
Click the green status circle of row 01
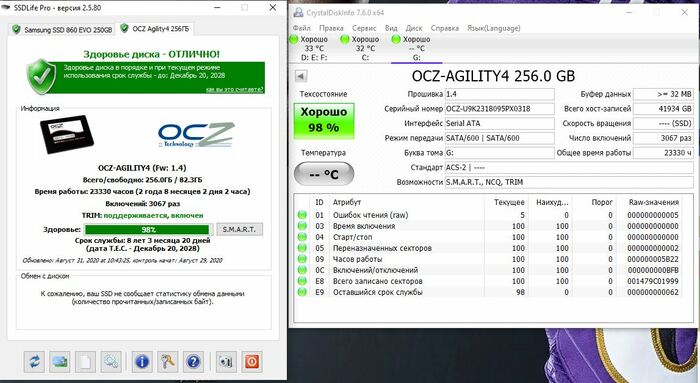point(302,215)
